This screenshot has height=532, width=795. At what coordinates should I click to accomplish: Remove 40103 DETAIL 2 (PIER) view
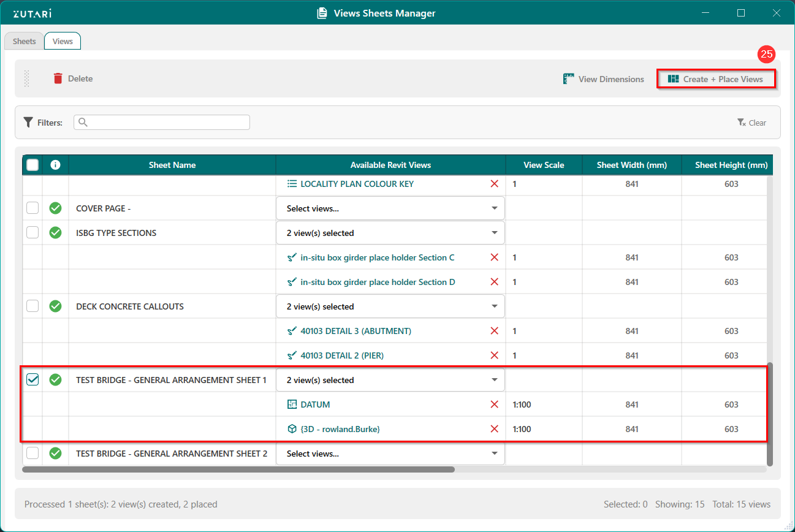[494, 355]
